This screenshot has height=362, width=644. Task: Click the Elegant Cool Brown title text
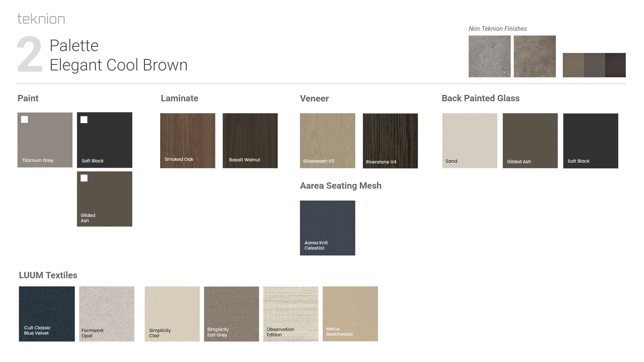point(119,65)
